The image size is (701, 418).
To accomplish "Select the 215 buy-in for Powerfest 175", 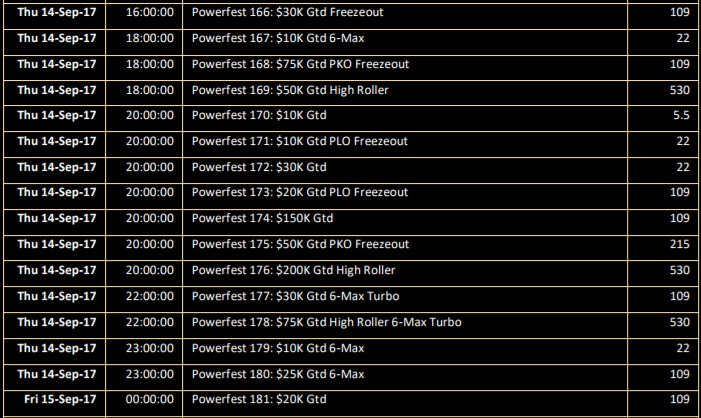I will pyautogui.click(x=680, y=244).
